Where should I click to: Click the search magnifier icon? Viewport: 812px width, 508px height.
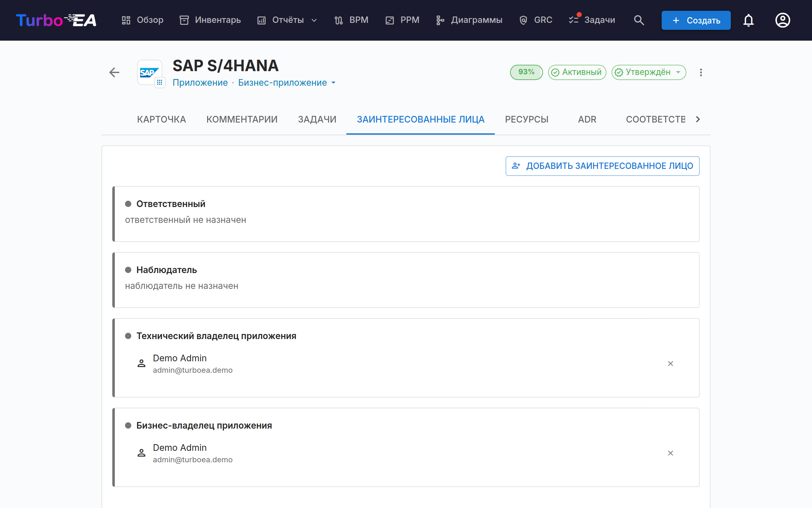(639, 20)
